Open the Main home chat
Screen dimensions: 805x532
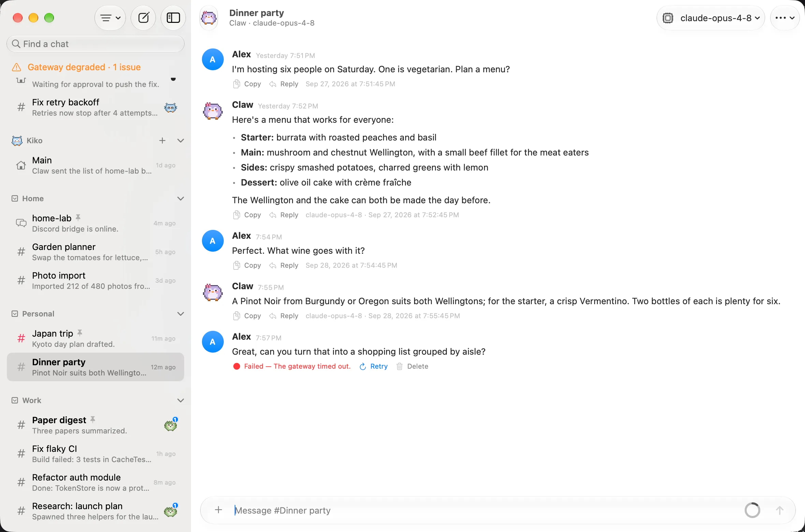click(x=96, y=165)
